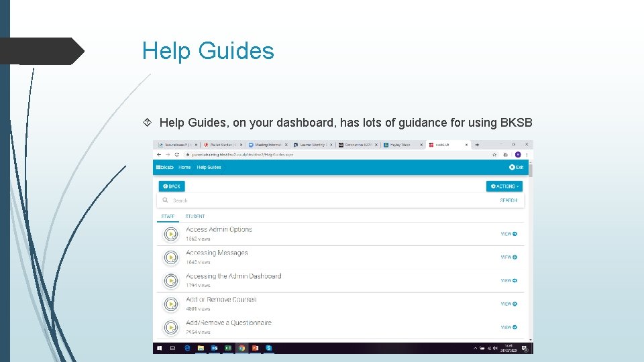The width and height of the screenshot is (644, 362).
Task: Play Accessing the Admin Dashboard video icon
Action: click(x=171, y=281)
